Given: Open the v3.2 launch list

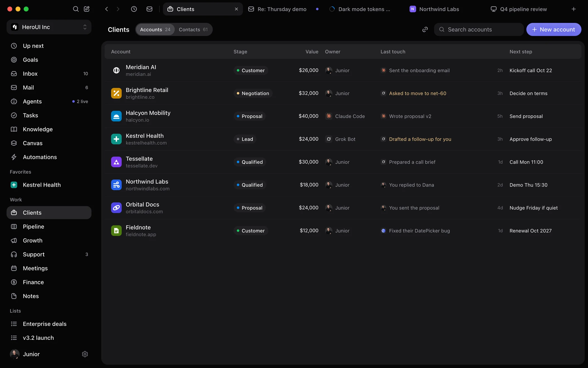Looking at the screenshot, I should pos(49,338).
